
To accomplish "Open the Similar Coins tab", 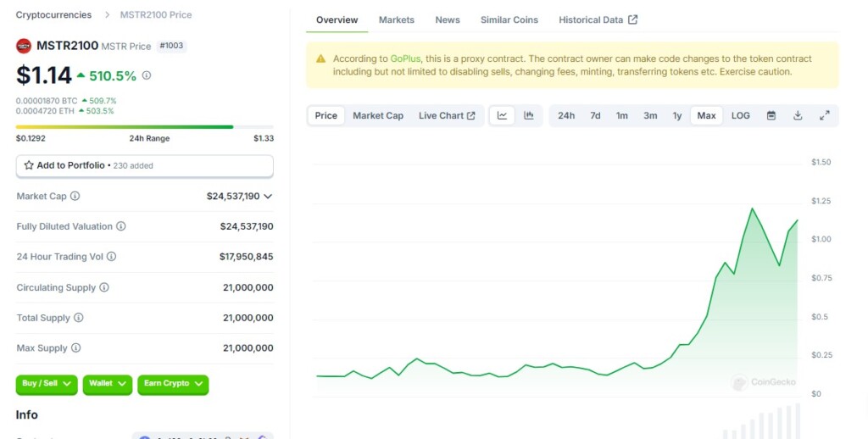I will [x=509, y=20].
